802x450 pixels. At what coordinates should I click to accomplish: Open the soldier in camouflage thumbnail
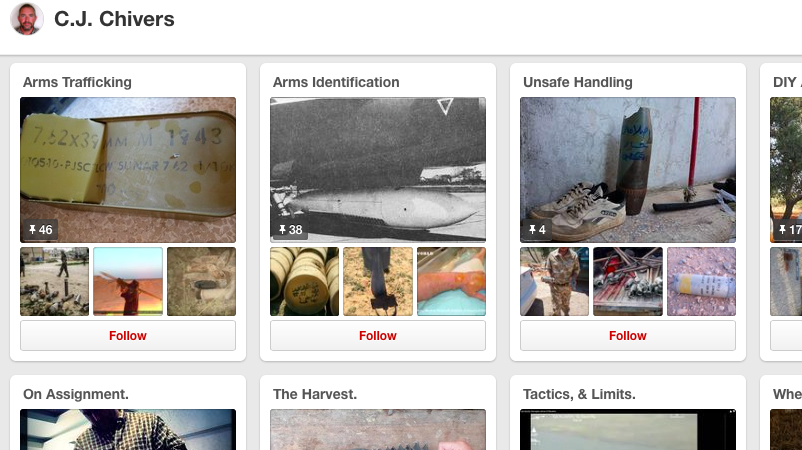point(554,281)
